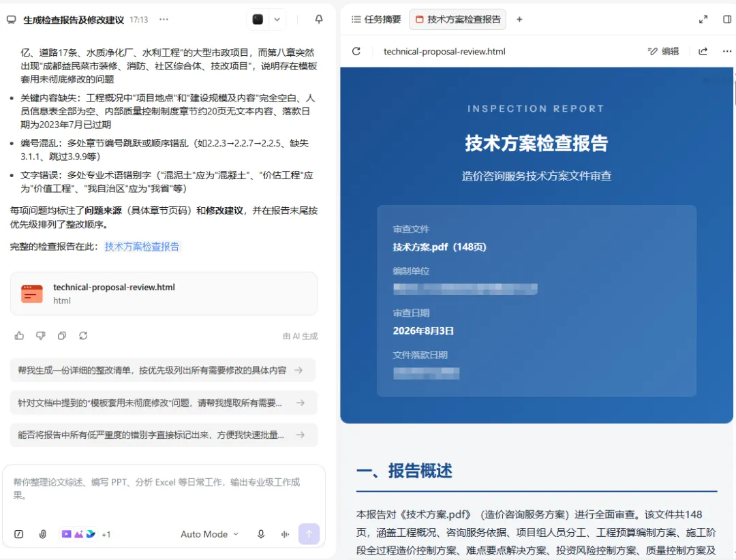
Task: Expand the preview panel to fullscreen
Action: [x=703, y=19]
